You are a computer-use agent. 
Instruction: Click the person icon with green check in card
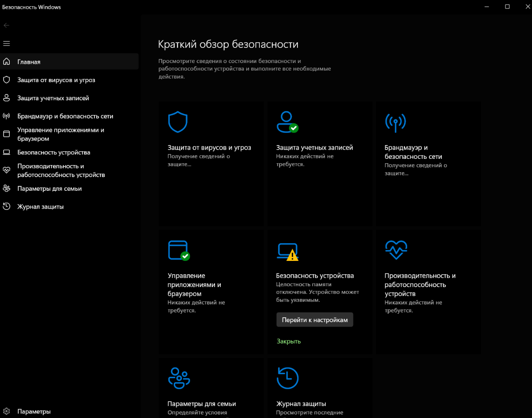click(x=287, y=122)
